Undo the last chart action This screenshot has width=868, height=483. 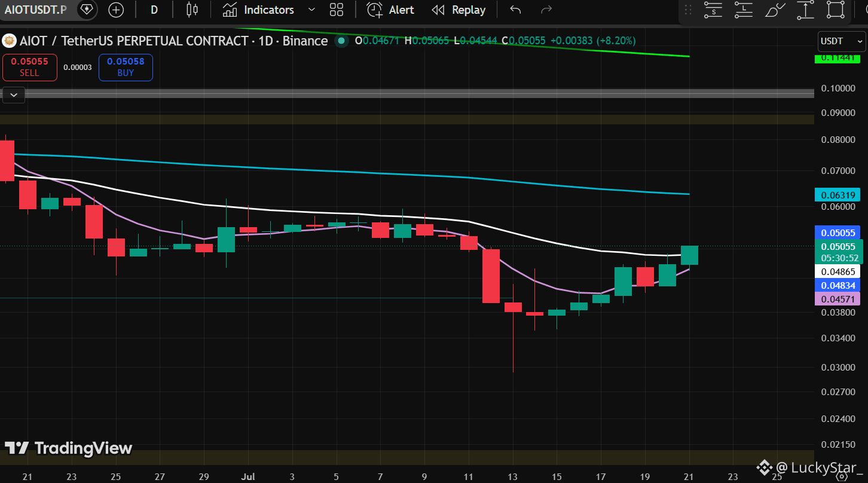(x=515, y=10)
